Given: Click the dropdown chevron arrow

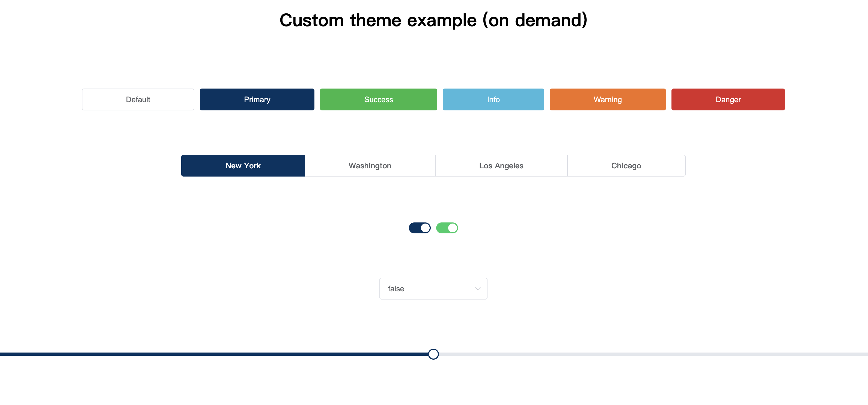Looking at the screenshot, I should pyautogui.click(x=477, y=288).
